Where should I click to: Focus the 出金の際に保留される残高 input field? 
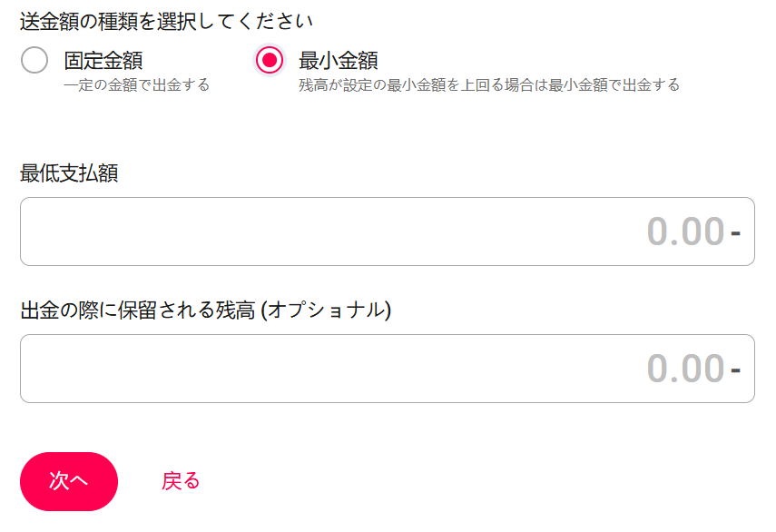pos(388,369)
